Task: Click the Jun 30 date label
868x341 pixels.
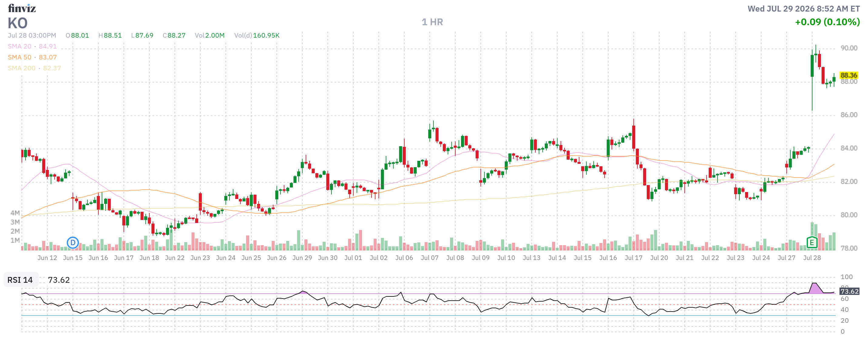Action: (327, 258)
